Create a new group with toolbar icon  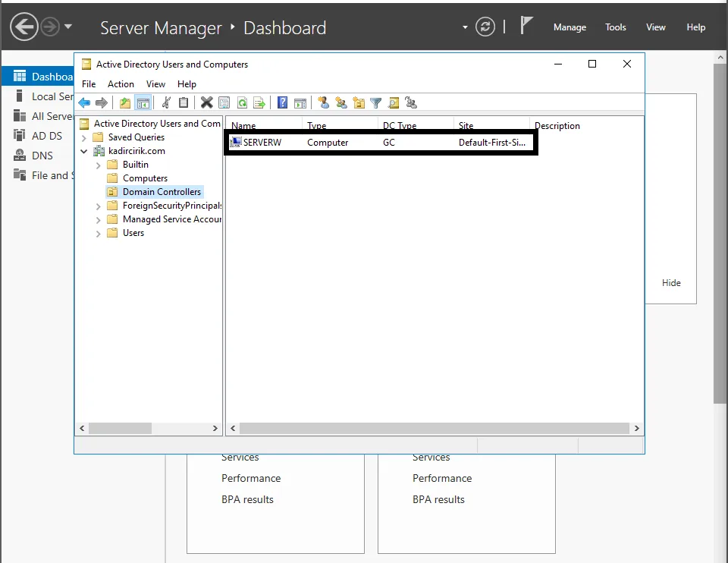341,103
